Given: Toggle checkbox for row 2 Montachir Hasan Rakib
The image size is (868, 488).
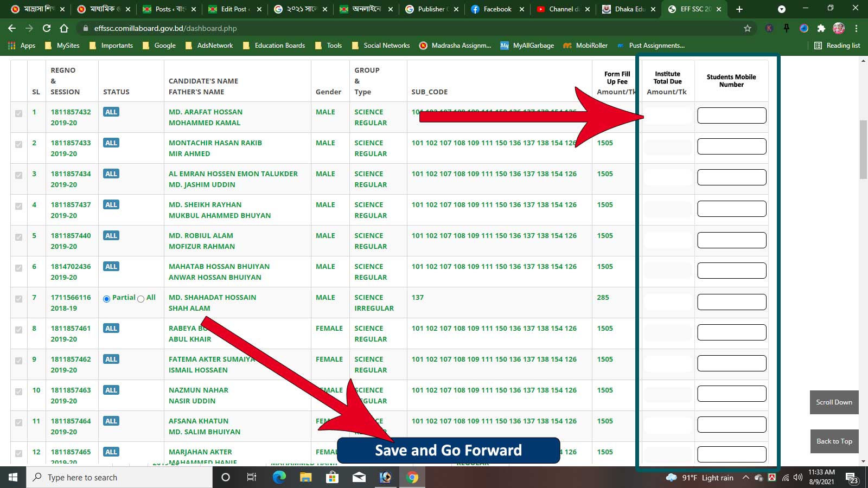Looking at the screenshot, I should click(x=19, y=144).
